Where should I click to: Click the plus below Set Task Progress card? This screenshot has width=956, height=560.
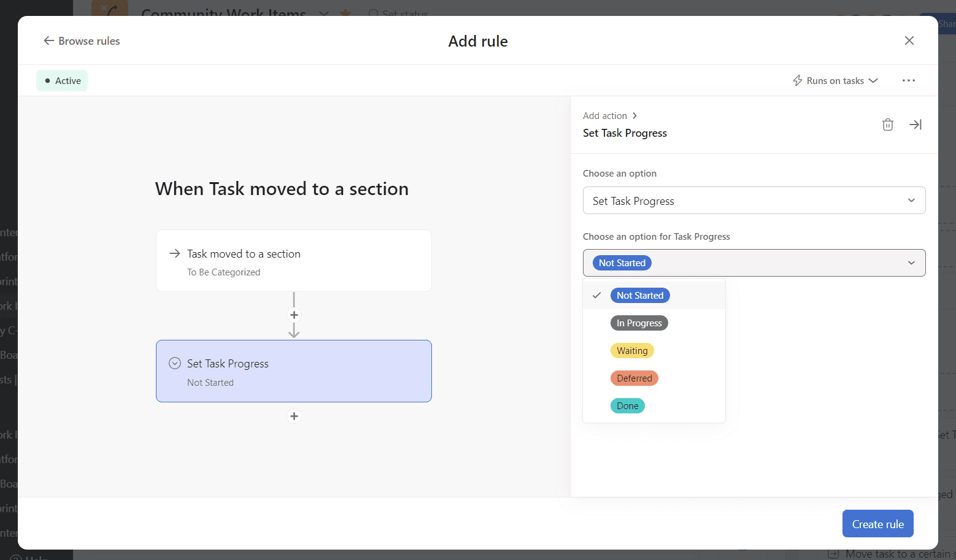pos(294,416)
